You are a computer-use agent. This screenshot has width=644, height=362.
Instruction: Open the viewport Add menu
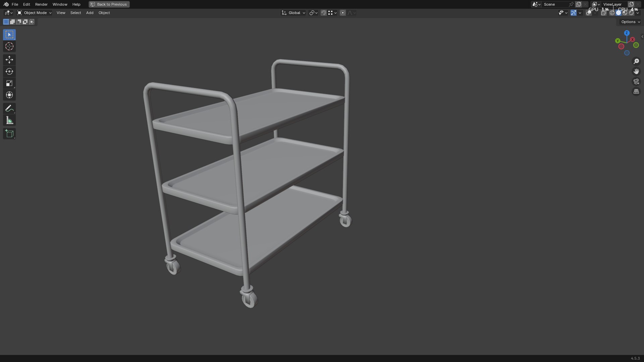90,13
